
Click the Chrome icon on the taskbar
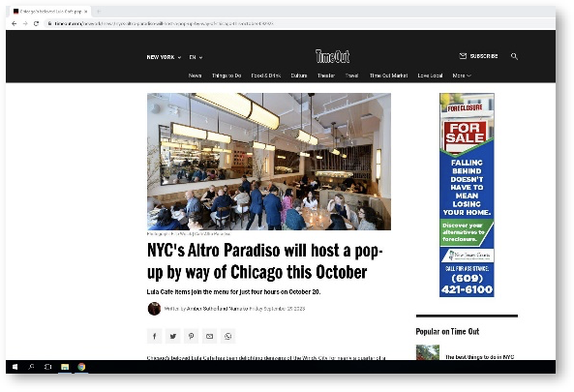81,367
